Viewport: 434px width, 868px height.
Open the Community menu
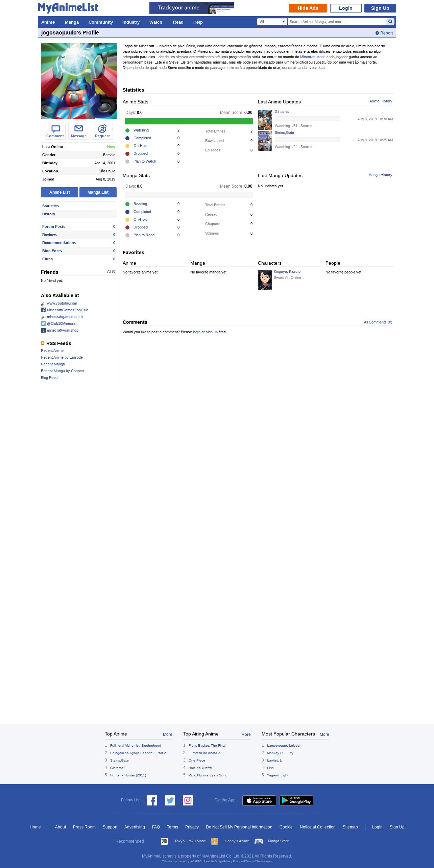[x=101, y=22]
